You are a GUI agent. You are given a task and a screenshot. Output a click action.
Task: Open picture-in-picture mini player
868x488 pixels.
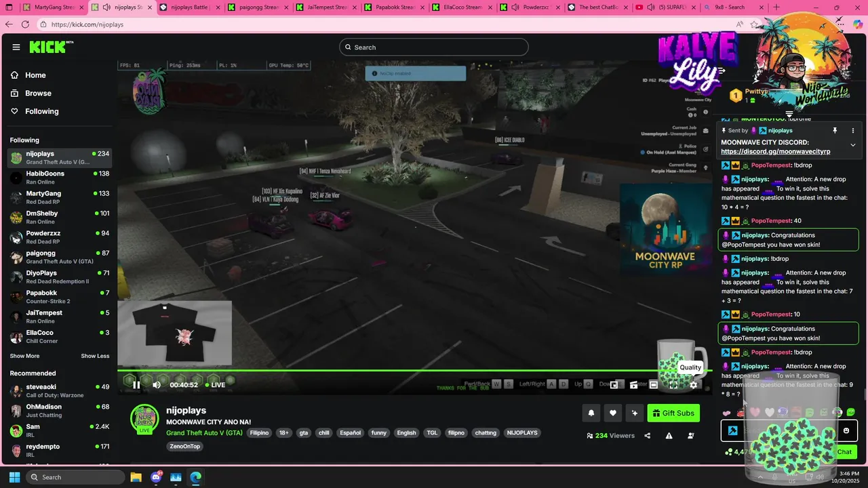click(x=614, y=385)
